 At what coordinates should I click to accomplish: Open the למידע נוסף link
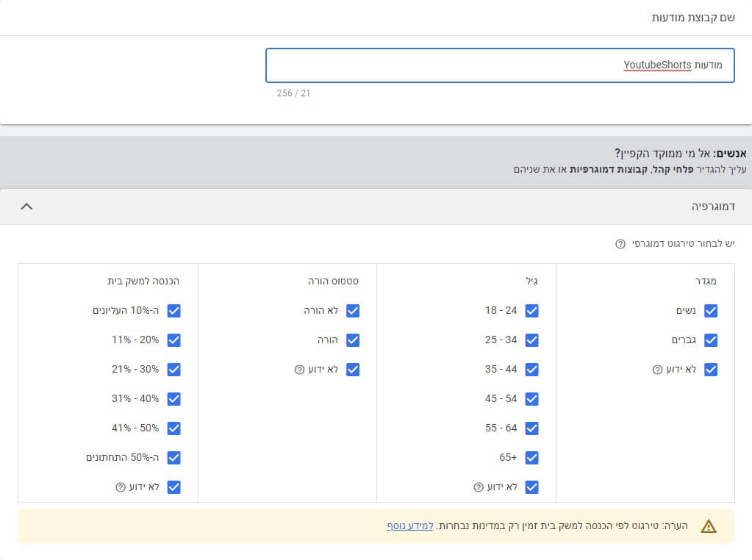point(410,526)
